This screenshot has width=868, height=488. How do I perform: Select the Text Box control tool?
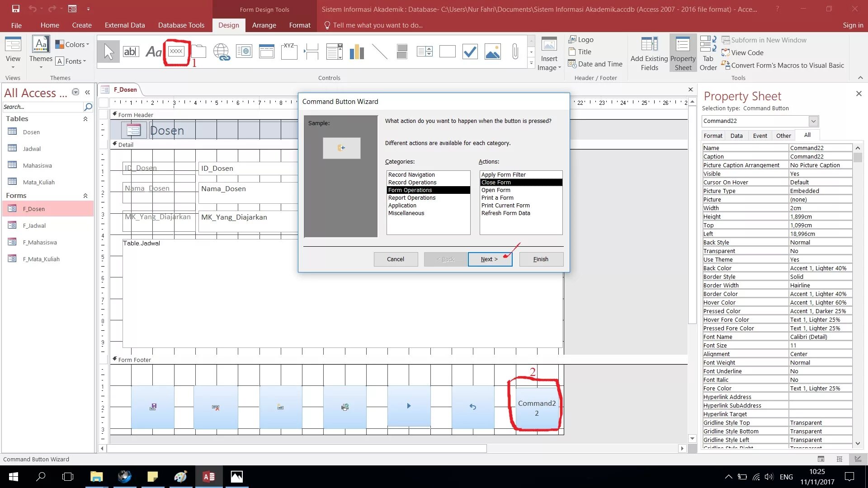point(131,52)
